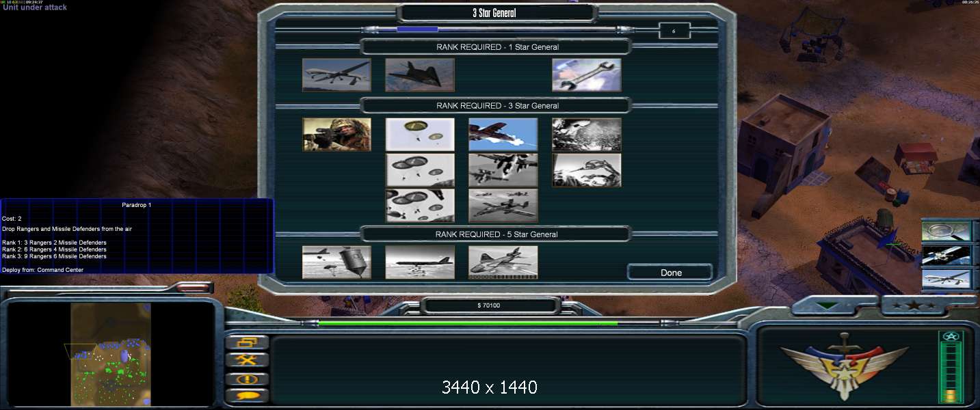Select the bomber dropping payload 5 Star icon
Screen dimensions: 980x410
(x=420, y=262)
